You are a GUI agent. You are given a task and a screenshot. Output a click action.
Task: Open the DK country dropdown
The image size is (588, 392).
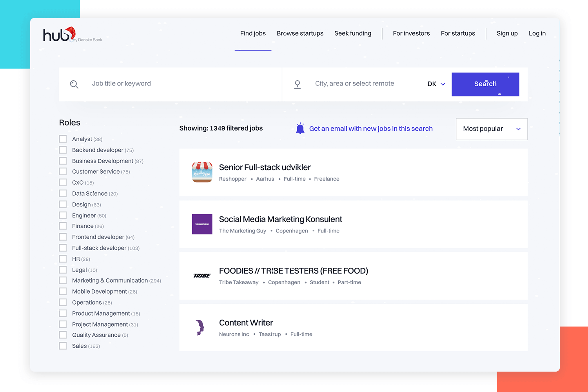[x=436, y=84]
